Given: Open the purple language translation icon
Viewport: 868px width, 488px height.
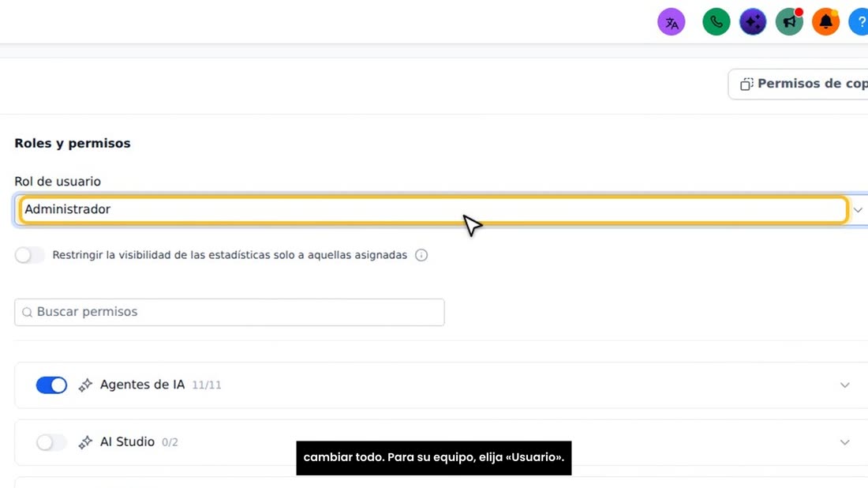Looking at the screenshot, I should pyautogui.click(x=672, y=22).
